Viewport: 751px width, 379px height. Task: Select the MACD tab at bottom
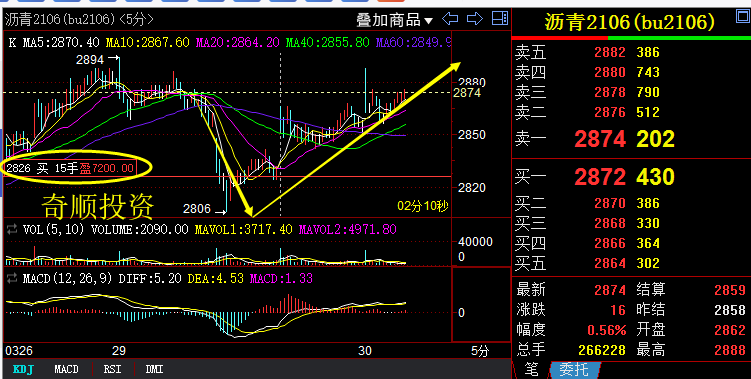66,369
